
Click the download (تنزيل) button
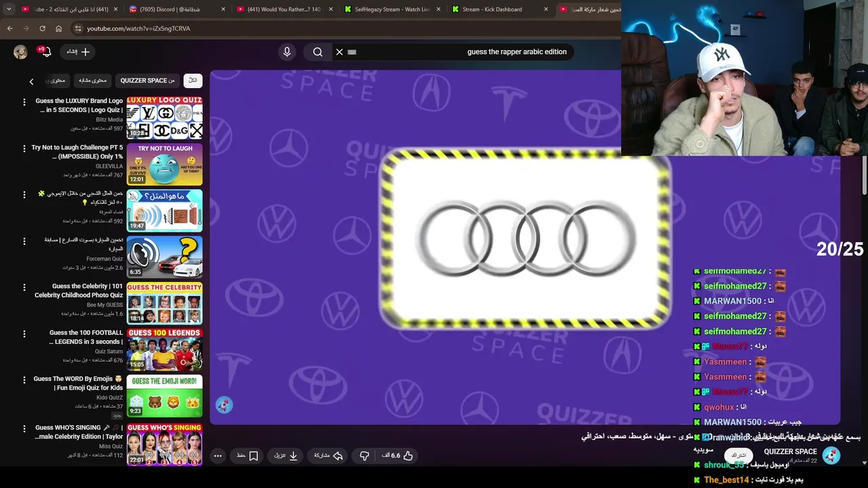click(285, 455)
